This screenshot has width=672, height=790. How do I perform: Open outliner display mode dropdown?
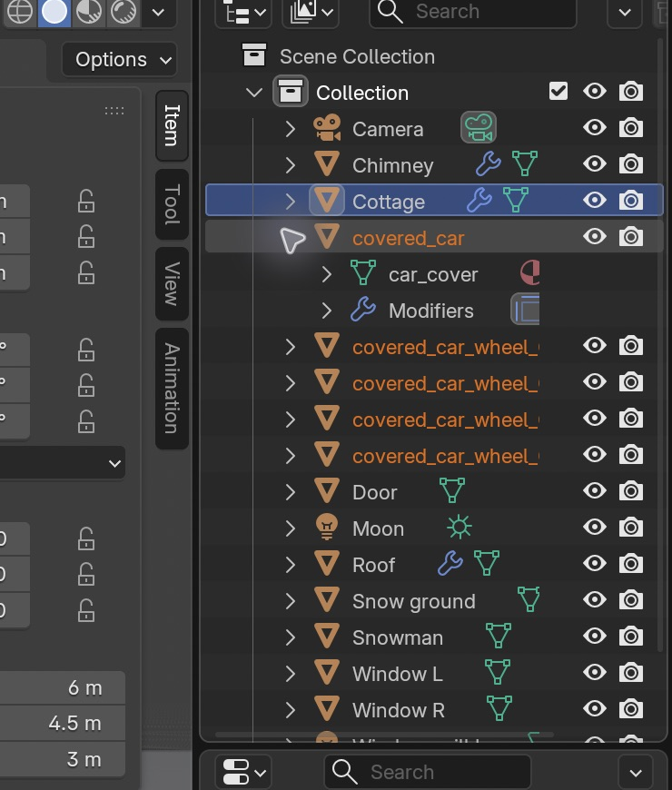pos(311,12)
